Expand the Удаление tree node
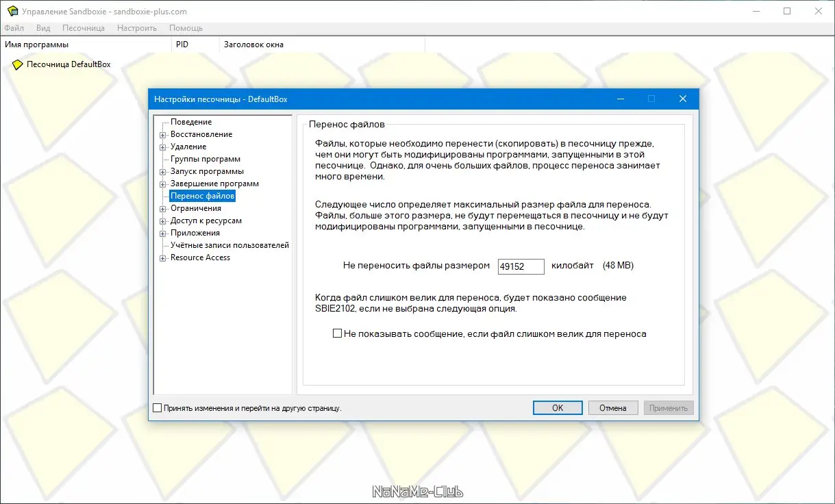Viewport: 835px width, 504px height. click(163, 147)
